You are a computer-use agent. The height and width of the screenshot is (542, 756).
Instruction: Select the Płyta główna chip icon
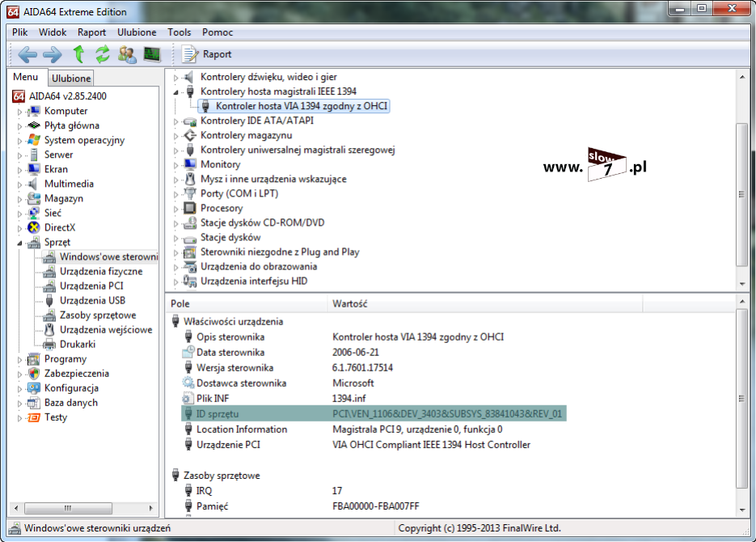(34, 125)
